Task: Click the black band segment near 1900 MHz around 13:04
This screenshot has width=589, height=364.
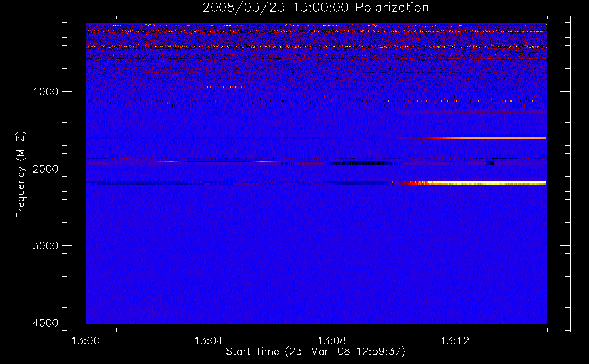Action: click(x=217, y=161)
